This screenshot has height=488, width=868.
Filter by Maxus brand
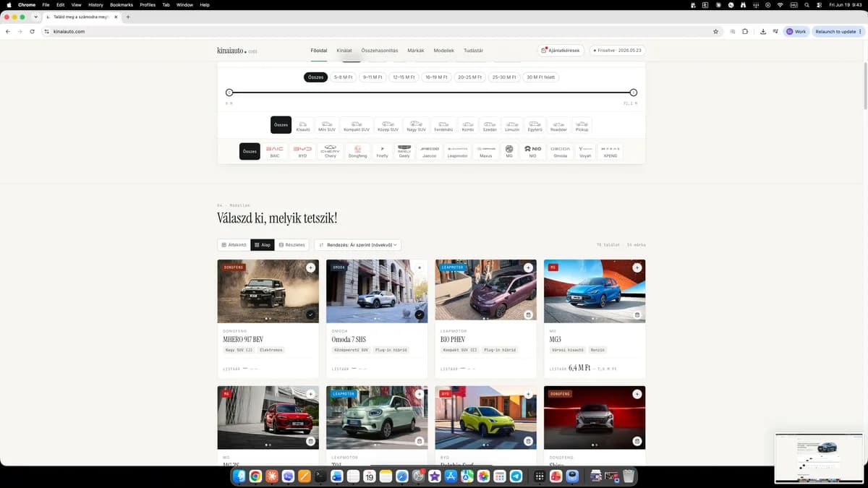486,151
